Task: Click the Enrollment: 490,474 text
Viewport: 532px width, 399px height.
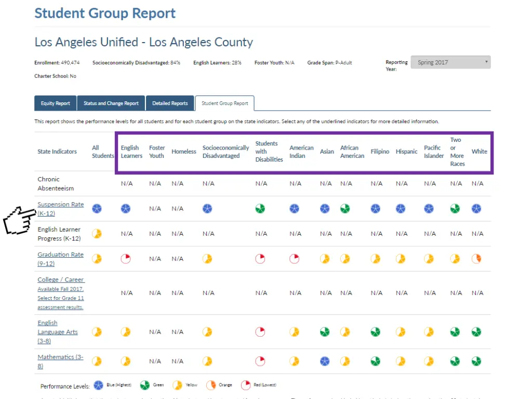Action: pos(57,63)
